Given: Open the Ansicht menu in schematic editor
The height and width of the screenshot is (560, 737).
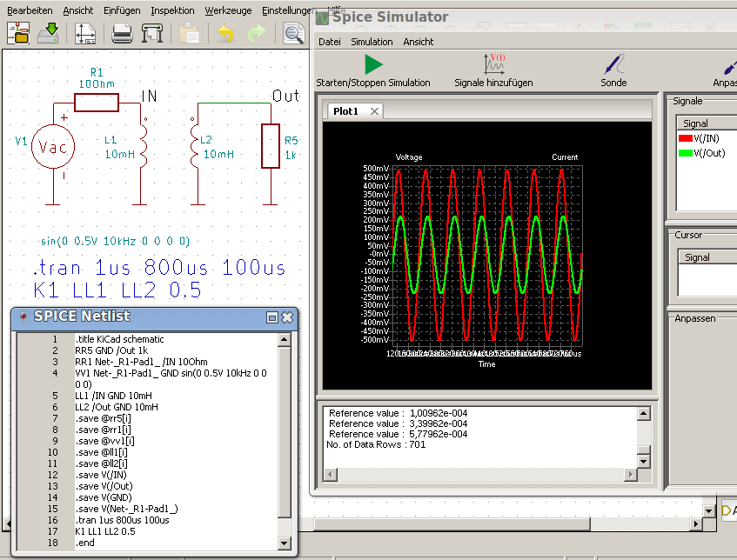Looking at the screenshot, I should (x=78, y=10).
